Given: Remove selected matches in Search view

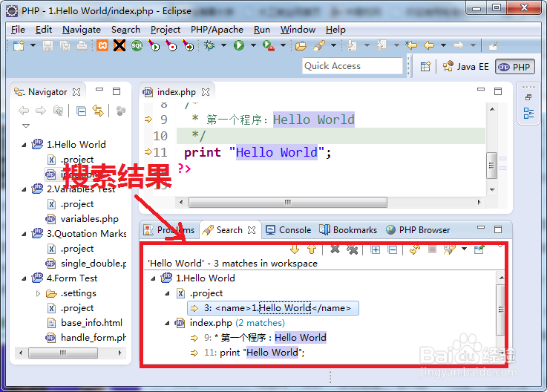Looking at the screenshot, I should click(x=335, y=249).
